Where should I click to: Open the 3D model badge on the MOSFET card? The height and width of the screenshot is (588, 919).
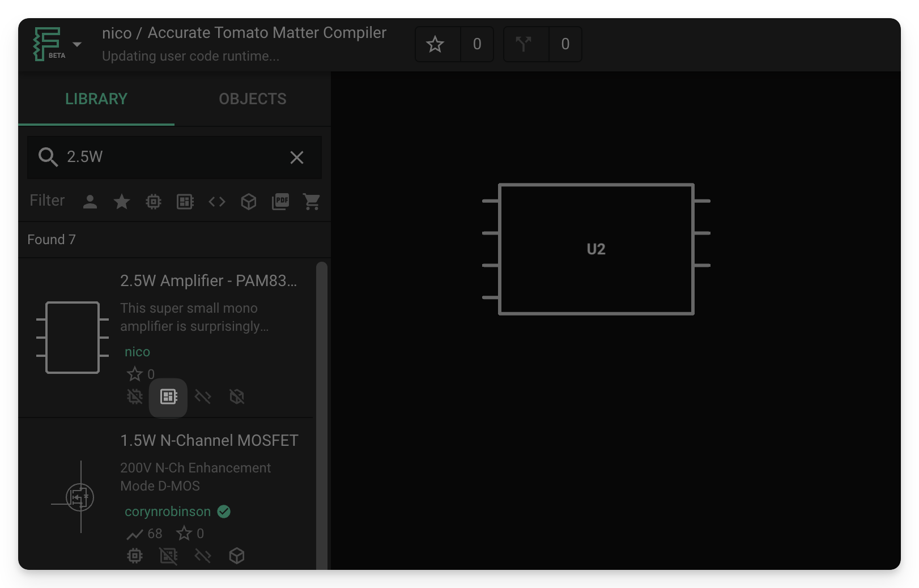click(237, 556)
